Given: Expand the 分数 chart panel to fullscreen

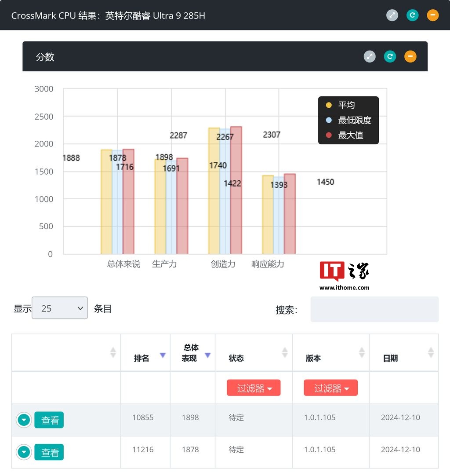Looking at the screenshot, I should pos(369,56).
